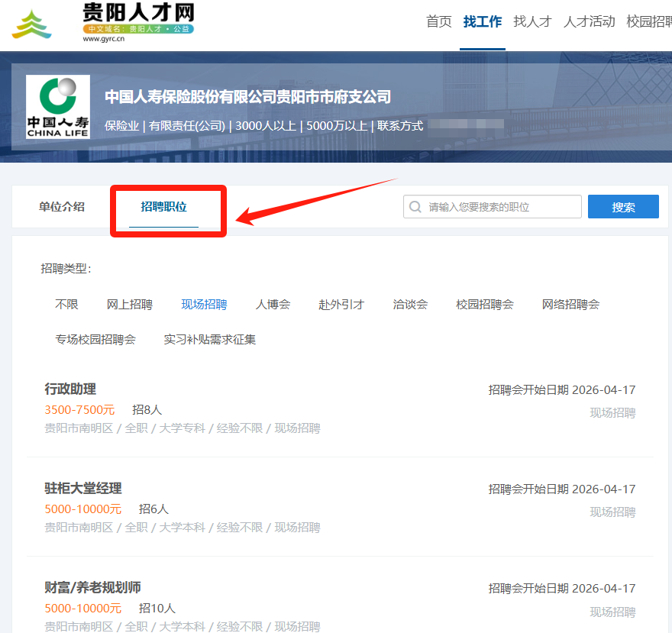The height and width of the screenshot is (633, 672).
Task: Select the 网上招聘 filter
Action: [x=129, y=305]
